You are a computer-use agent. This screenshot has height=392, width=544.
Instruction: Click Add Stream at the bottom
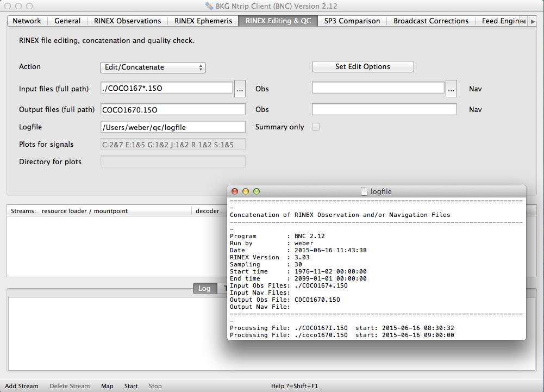(22, 385)
